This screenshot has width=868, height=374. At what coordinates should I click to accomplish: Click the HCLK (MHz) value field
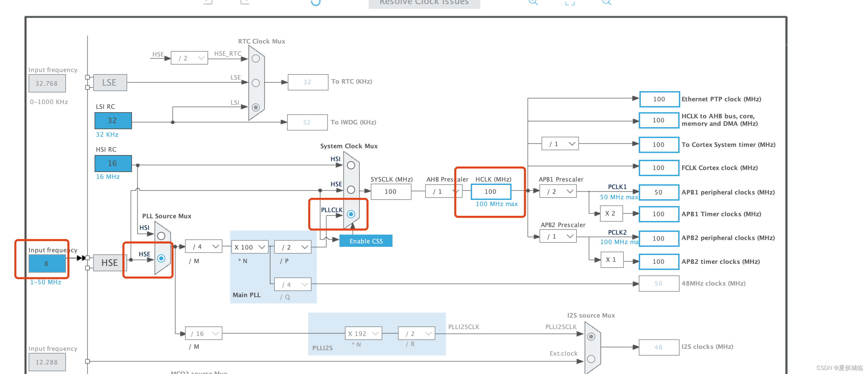(x=490, y=192)
